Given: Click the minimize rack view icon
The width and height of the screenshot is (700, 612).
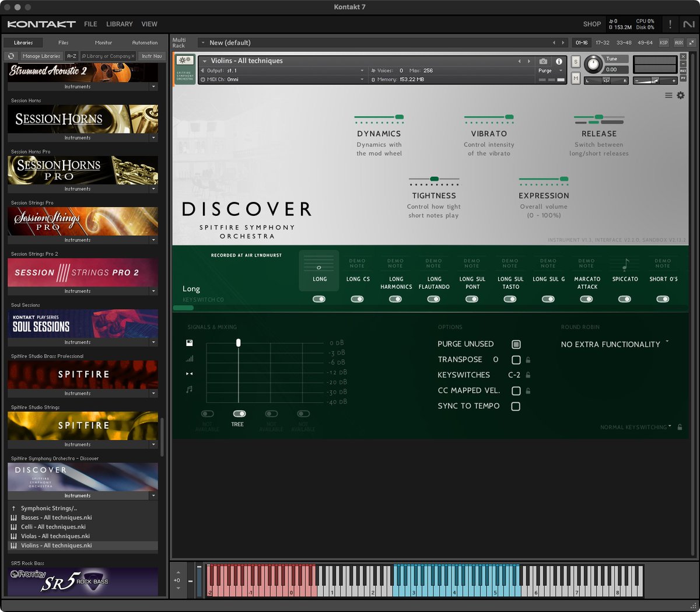Looking at the screenshot, I should point(691,43).
